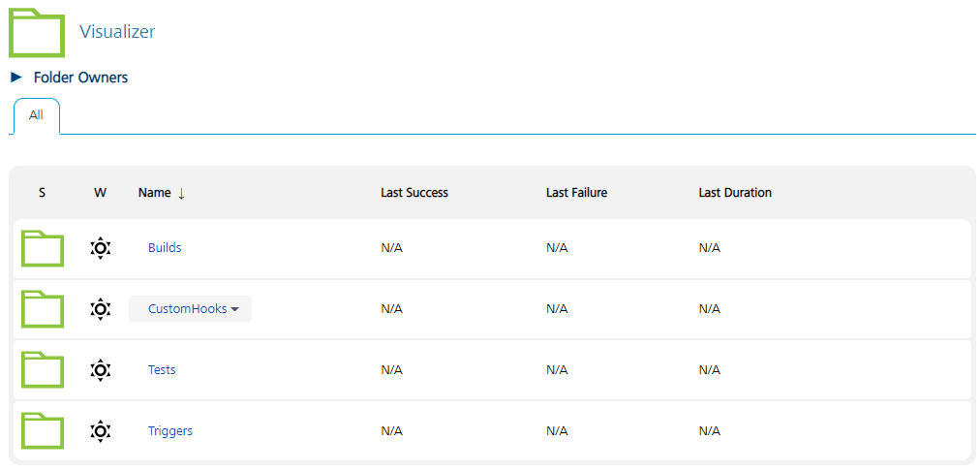
Task: Open the Tests folder link
Action: click(x=162, y=370)
